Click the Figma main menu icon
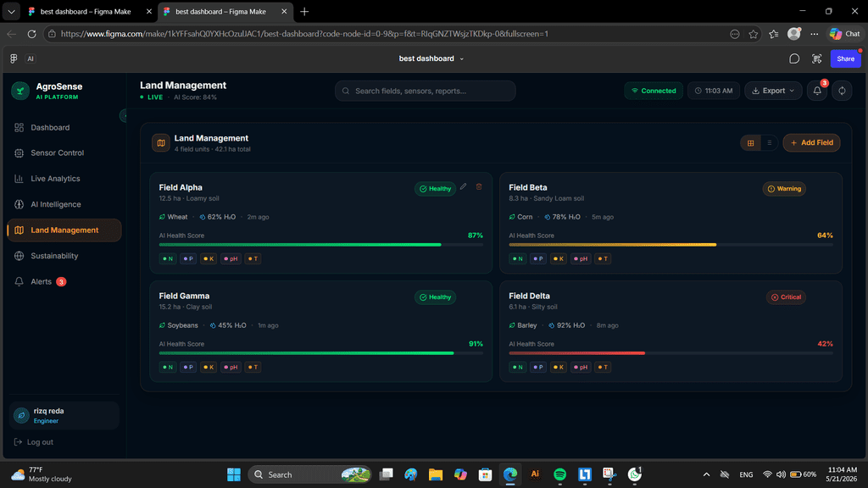This screenshot has height=488, width=868. tap(14, 58)
